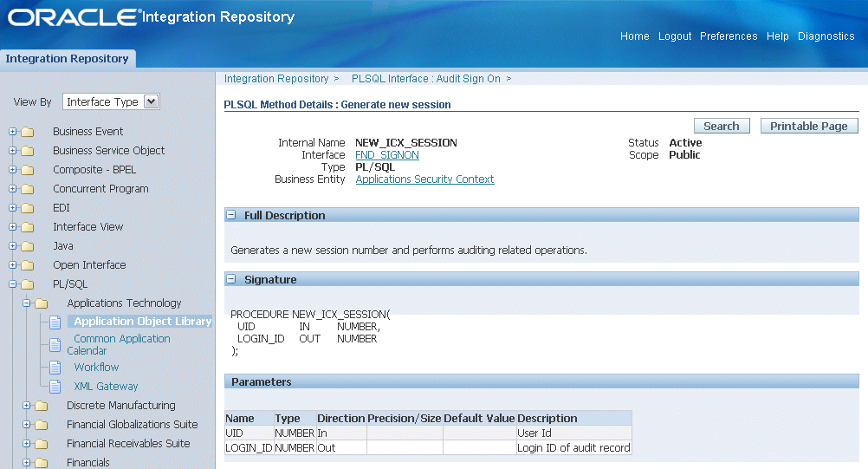Expand the Open Interface node
868x469 pixels.
point(13,264)
